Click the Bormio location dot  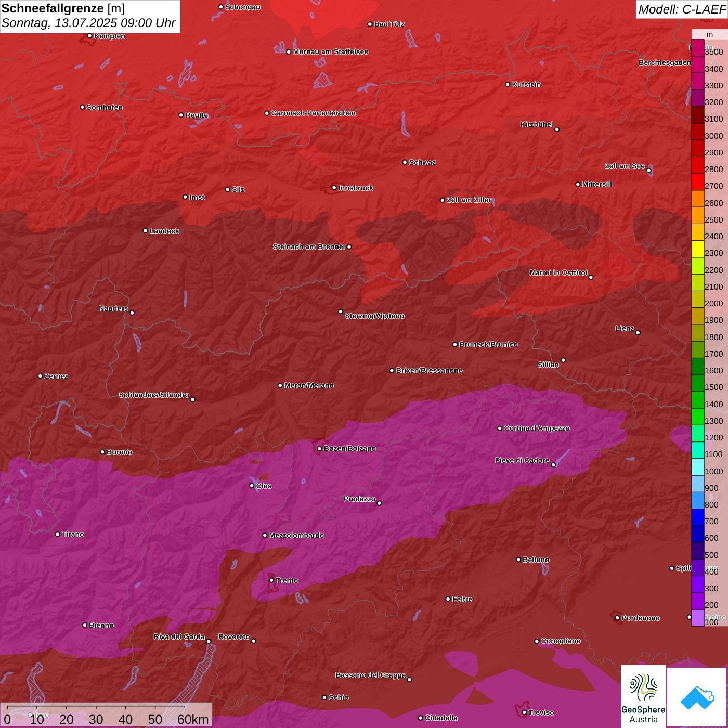pos(102,452)
